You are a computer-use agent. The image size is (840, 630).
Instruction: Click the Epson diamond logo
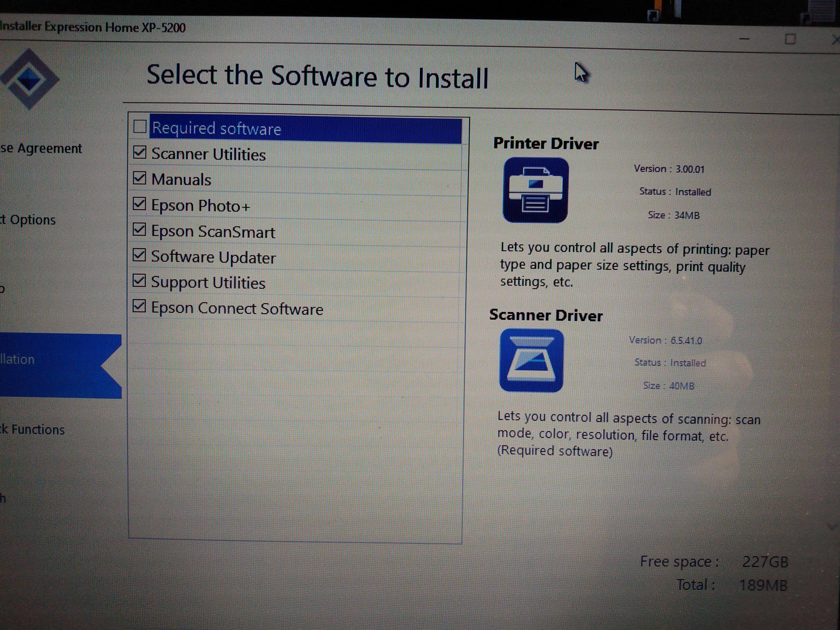[x=29, y=79]
